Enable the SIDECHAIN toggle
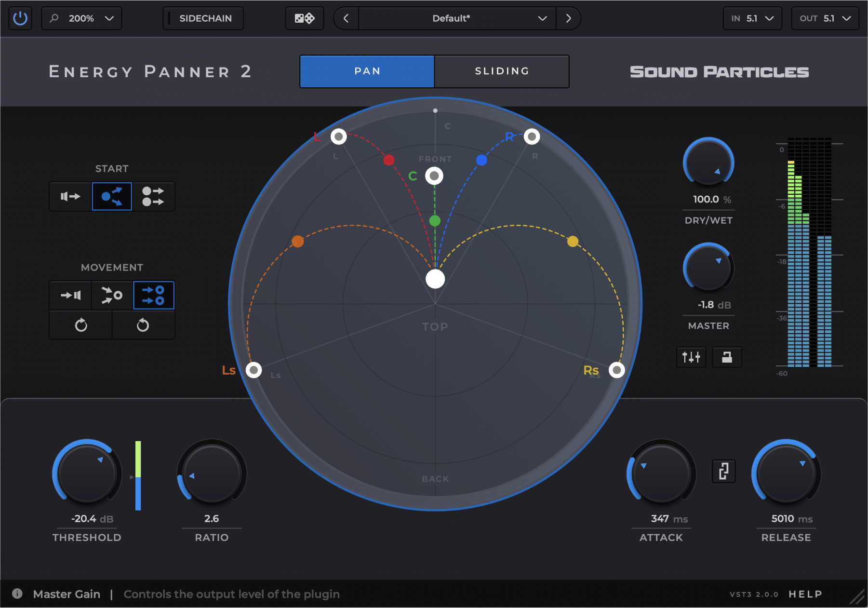Image resolution: width=868 pixels, height=608 pixels. coord(203,18)
